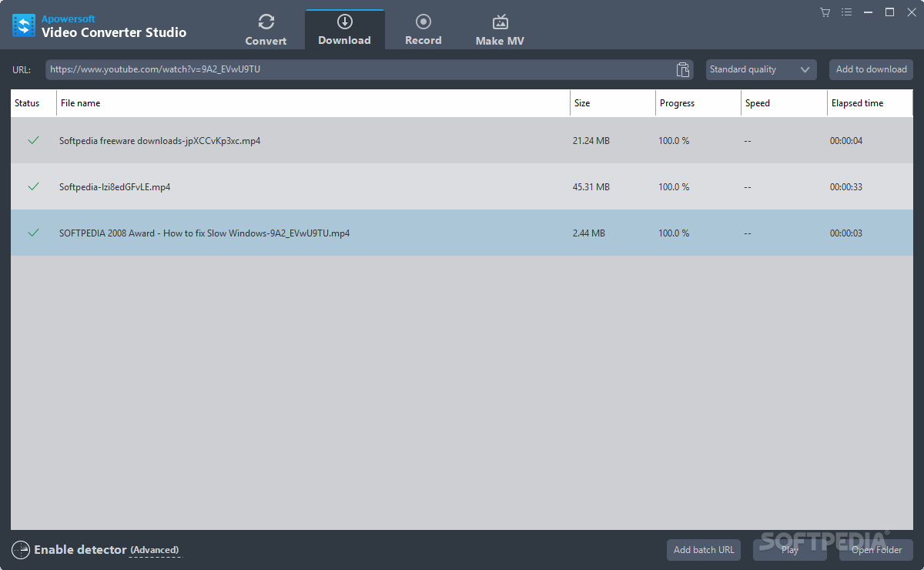Screen dimensions: 924x570
Task: Click the green checkmark for SOFTPEDIA 2008 Award
Action: pyautogui.click(x=33, y=233)
